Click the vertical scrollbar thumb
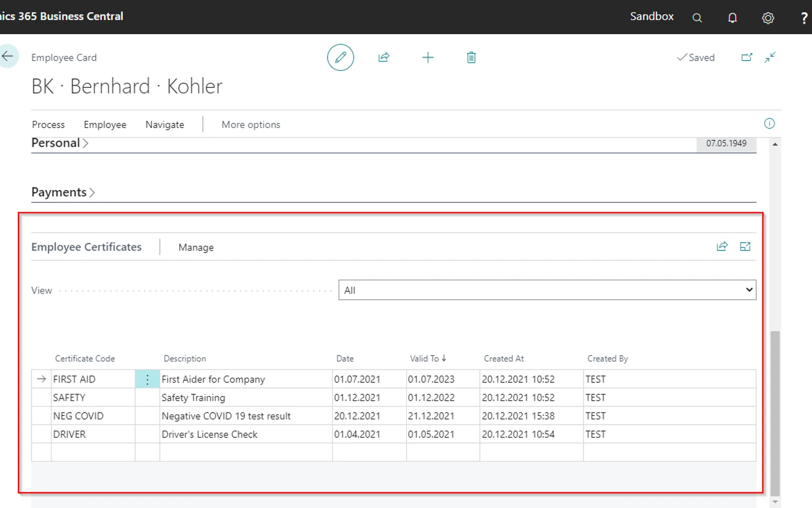812x508 pixels. point(775,412)
